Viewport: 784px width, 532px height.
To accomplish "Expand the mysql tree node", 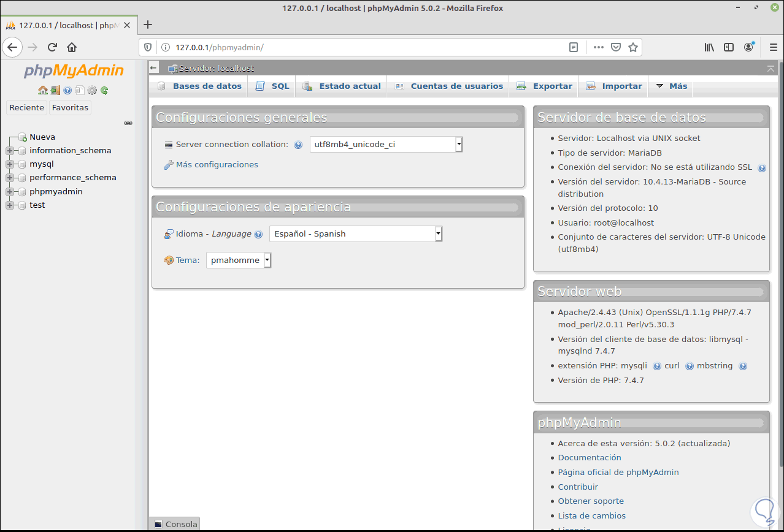I will 10,164.
